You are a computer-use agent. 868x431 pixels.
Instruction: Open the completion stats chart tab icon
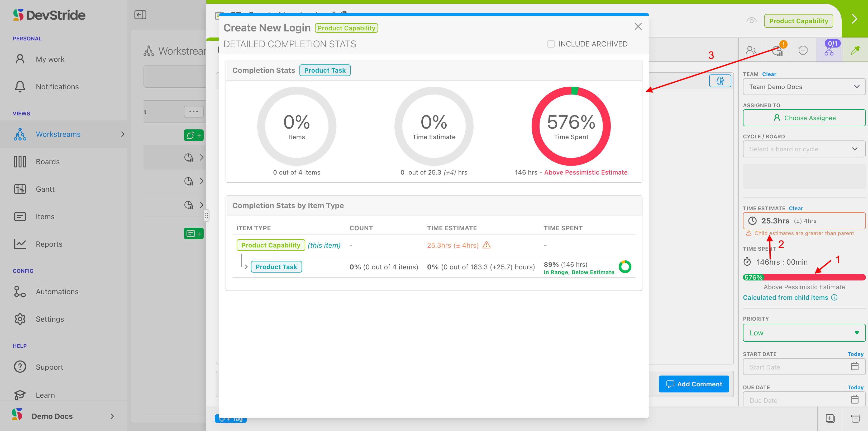click(x=777, y=51)
